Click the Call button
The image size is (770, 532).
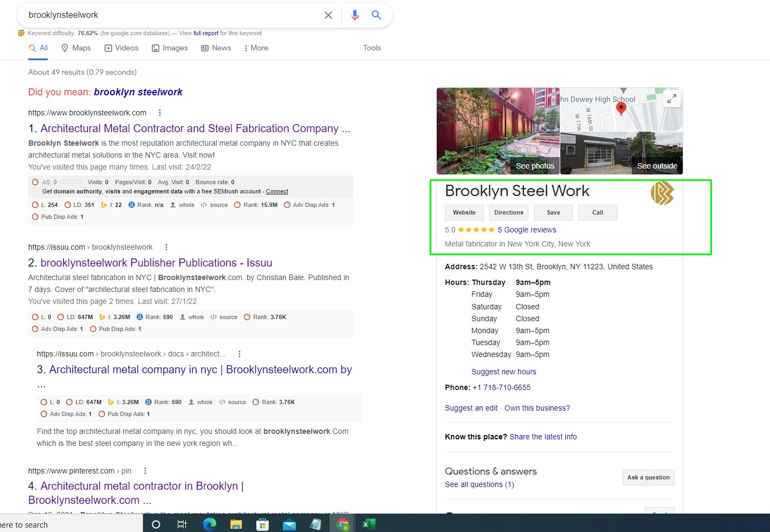598,212
